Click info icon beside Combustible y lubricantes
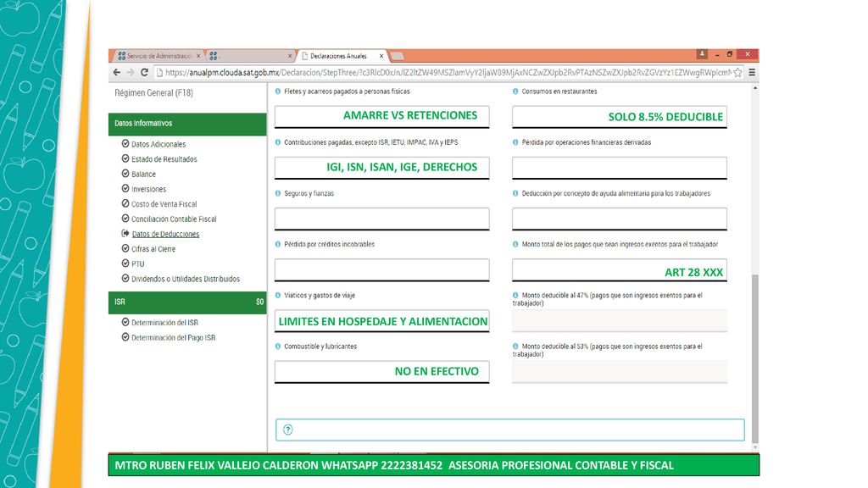This screenshot has width=868, height=488. [278, 347]
